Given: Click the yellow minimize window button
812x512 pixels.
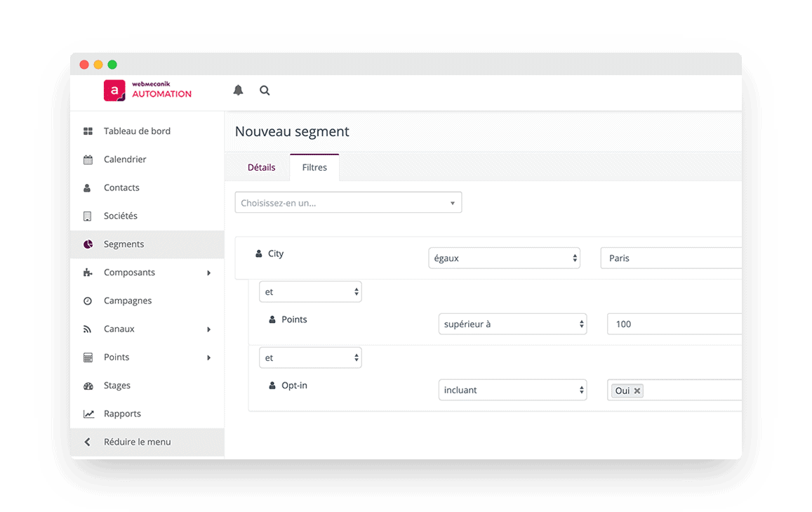Looking at the screenshot, I should (x=98, y=65).
